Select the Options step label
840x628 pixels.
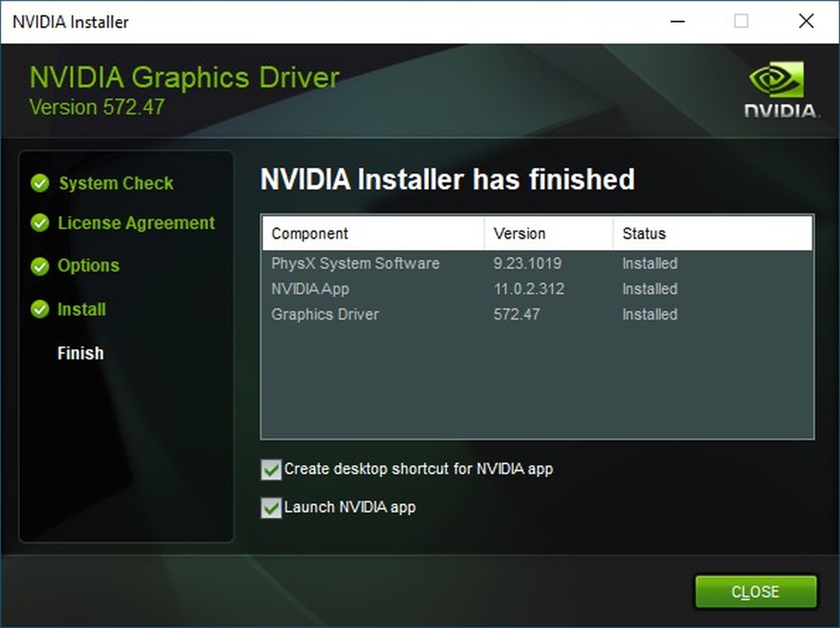pos(88,266)
